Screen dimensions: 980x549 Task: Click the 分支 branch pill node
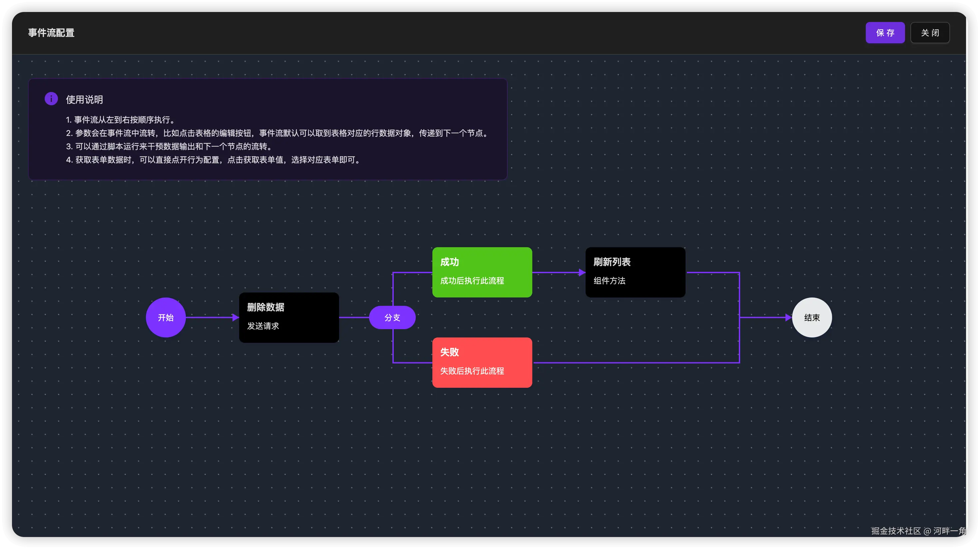pos(392,317)
